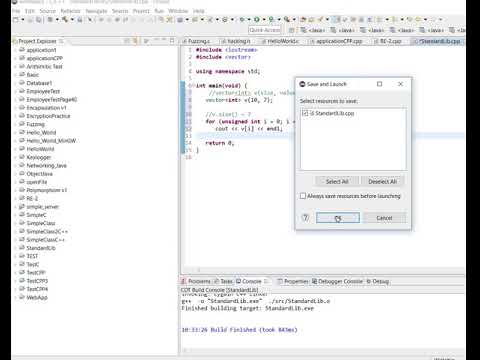Click the Quick Access search field
480x360 pixels.
265,30
